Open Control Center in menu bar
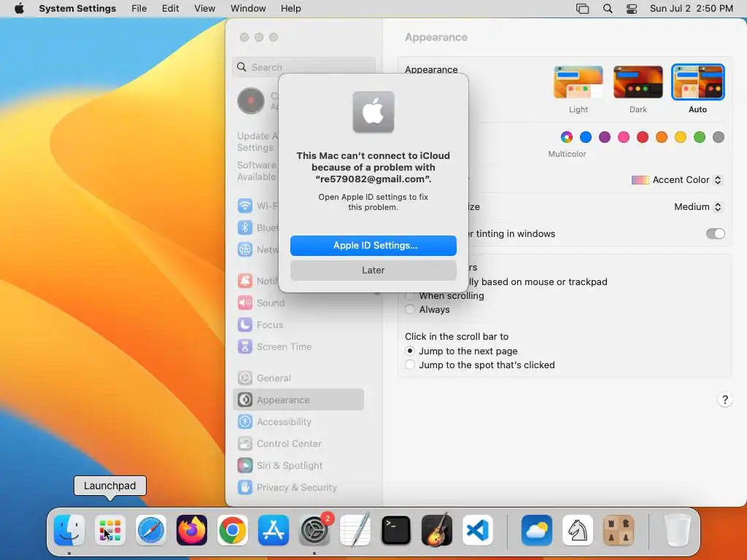The width and height of the screenshot is (747, 560). click(632, 9)
